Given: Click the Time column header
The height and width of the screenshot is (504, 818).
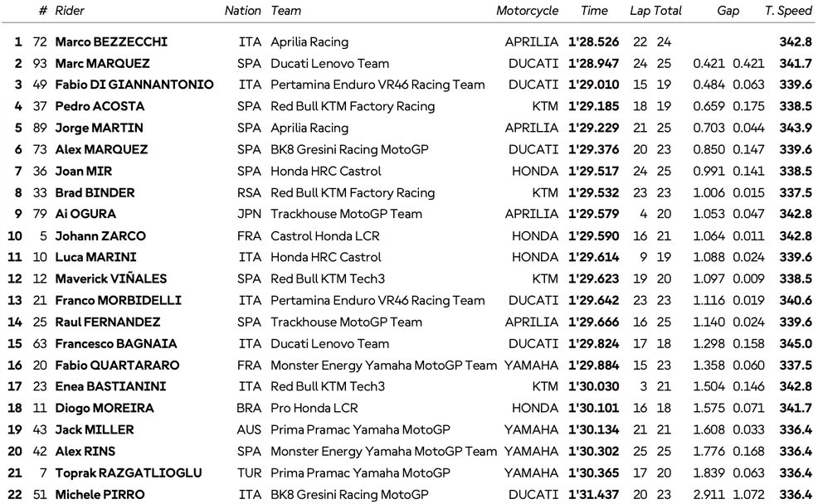Looking at the screenshot, I should (x=594, y=11).
